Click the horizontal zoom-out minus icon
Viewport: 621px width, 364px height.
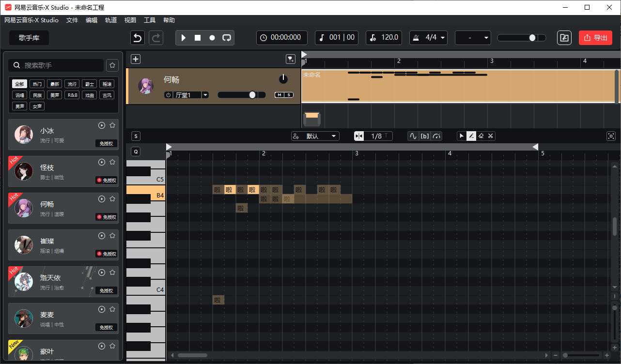tap(556, 355)
